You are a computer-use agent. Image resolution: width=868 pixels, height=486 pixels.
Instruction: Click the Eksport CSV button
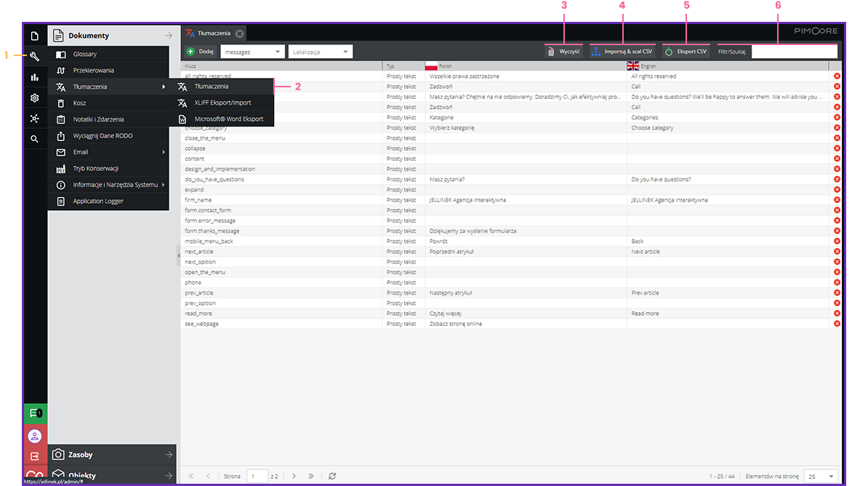point(686,52)
